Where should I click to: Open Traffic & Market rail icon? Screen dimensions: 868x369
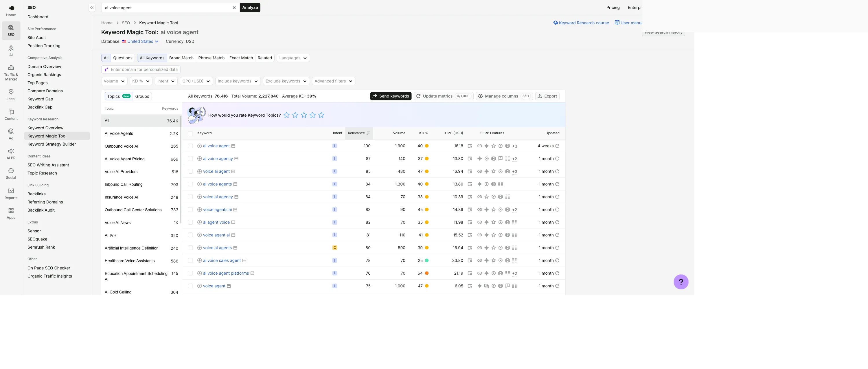(x=11, y=72)
